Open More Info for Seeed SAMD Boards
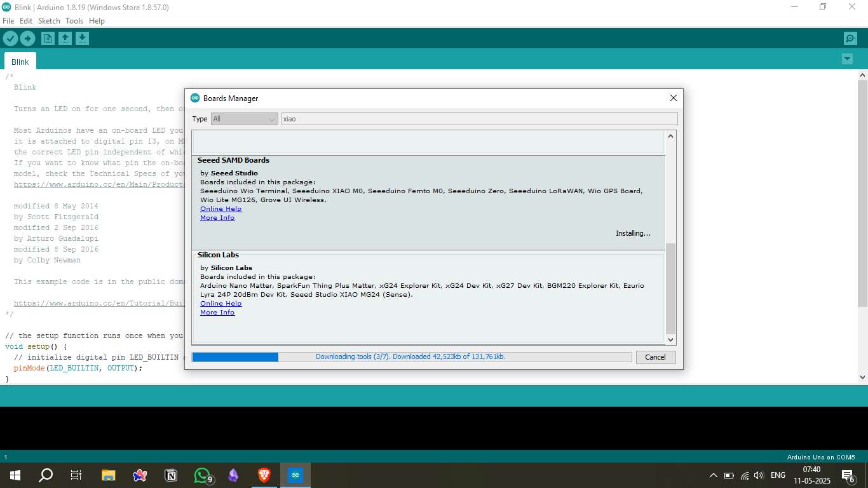This screenshot has width=868, height=488. coord(217,218)
